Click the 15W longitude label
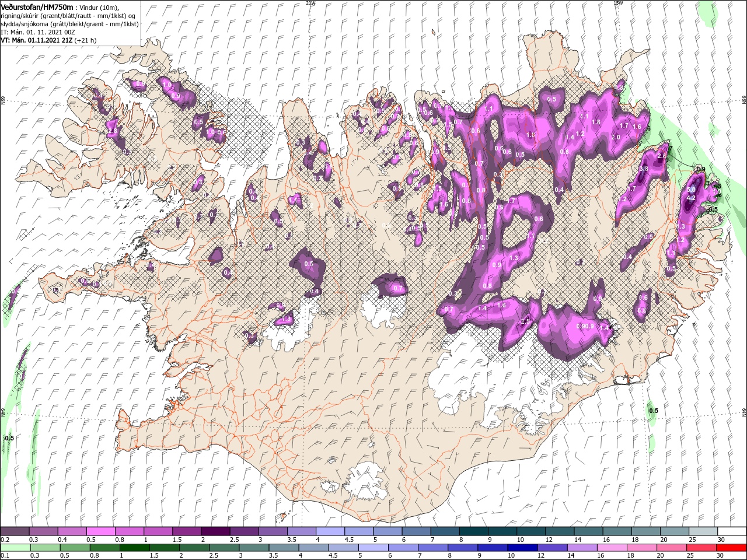The width and height of the screenshot is (747, 560). pos(617,2)
